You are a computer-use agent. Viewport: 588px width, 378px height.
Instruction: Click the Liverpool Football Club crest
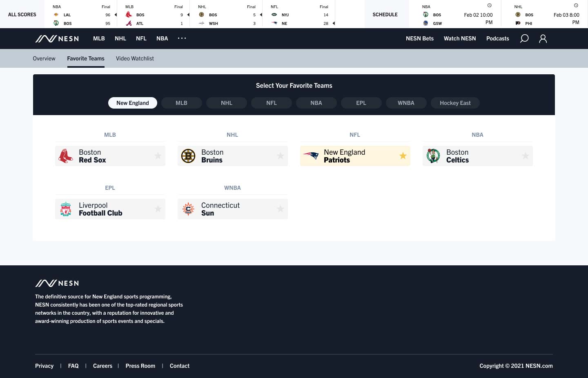click(x=66, y=209)
